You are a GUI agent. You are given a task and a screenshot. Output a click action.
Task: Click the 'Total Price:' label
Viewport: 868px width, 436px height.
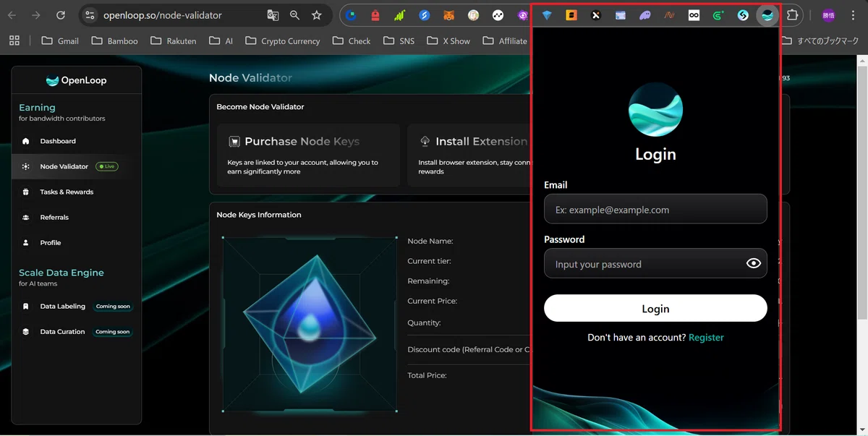[427, 375]
